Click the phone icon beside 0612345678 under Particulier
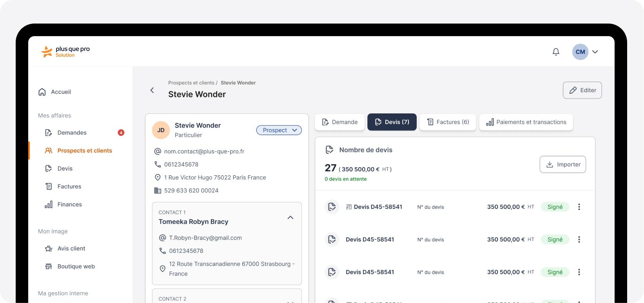This screenshot has height=303, width=644. (x=158, y=164)
